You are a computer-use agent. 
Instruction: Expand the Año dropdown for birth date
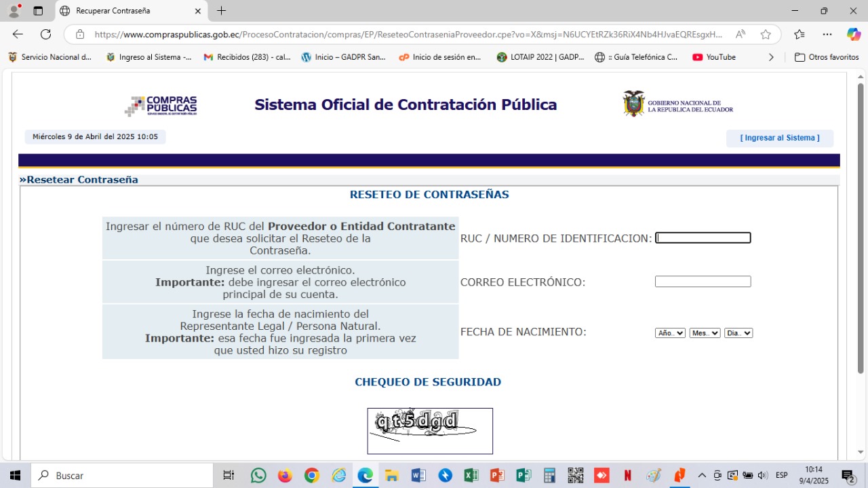point(670,333)
